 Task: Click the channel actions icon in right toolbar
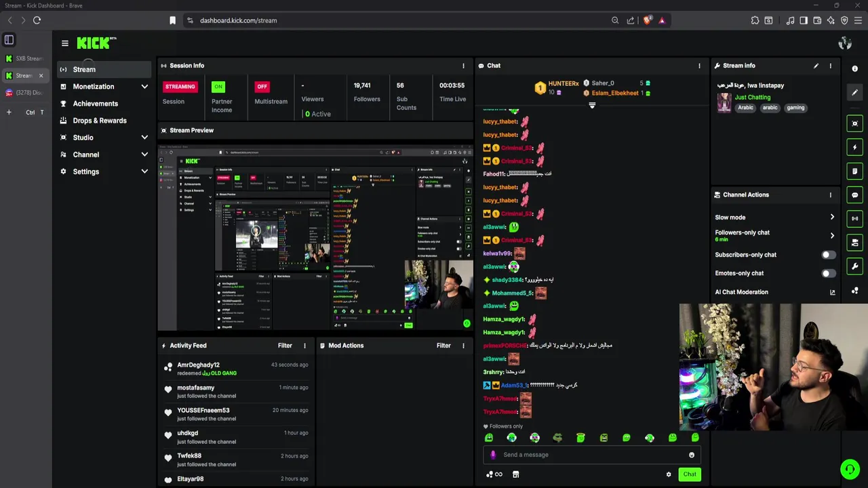pyautogui.click(x=854, y=242)
